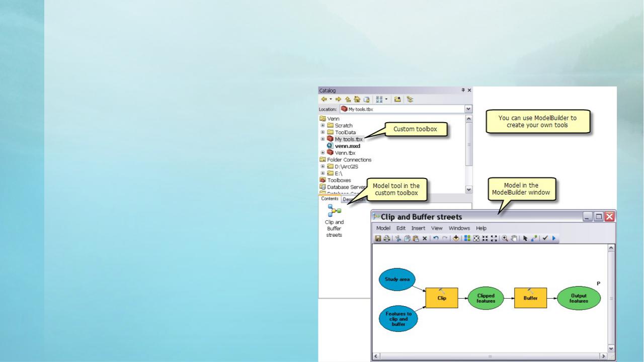Click Catalog tree scrollbar down arrow
The image size is (644, 362).
coord(469,190)
